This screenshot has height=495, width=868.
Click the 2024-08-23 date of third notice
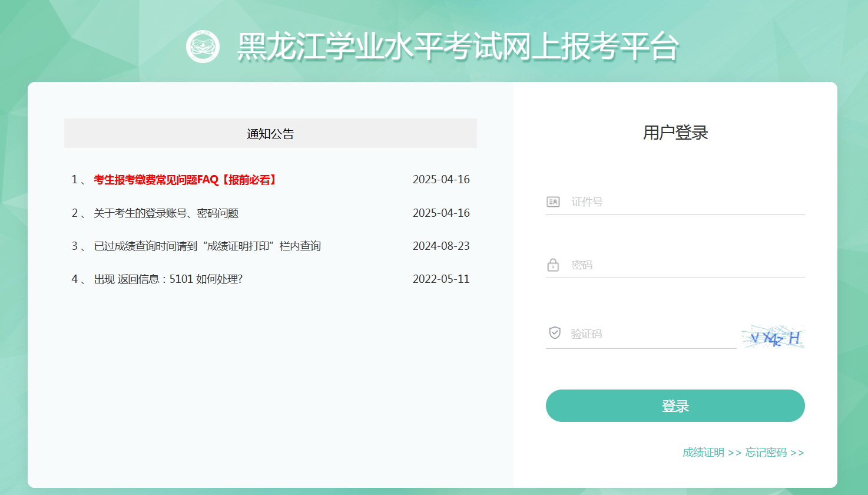point(441,246)
